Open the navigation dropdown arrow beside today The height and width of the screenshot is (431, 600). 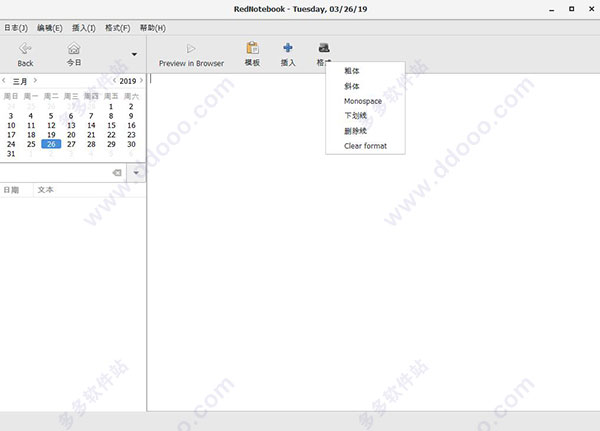point(134,54)
